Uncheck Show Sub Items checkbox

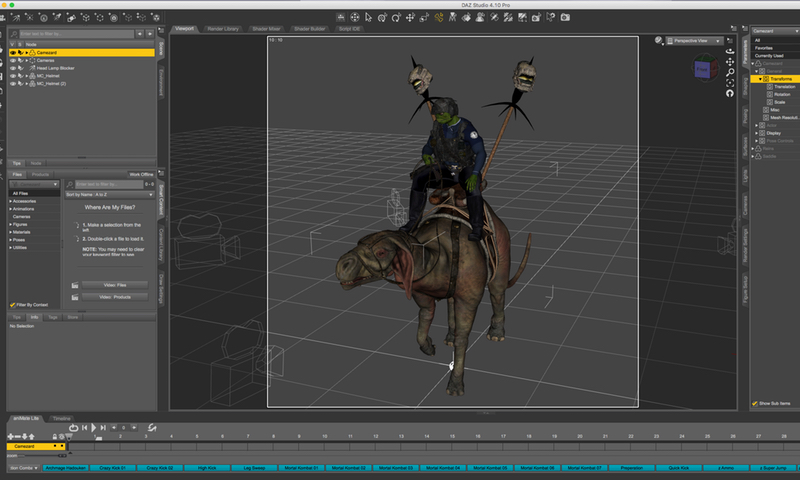[x=755, y=403]
